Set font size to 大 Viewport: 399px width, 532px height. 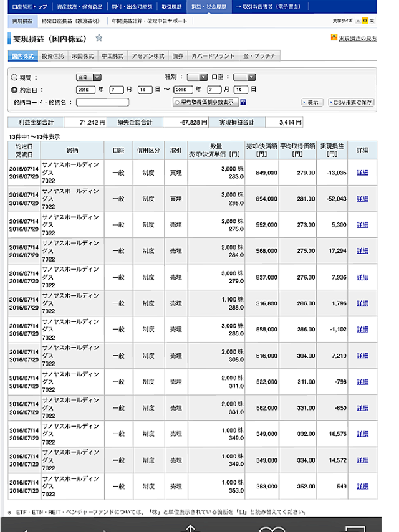click(x=372, y=21)
